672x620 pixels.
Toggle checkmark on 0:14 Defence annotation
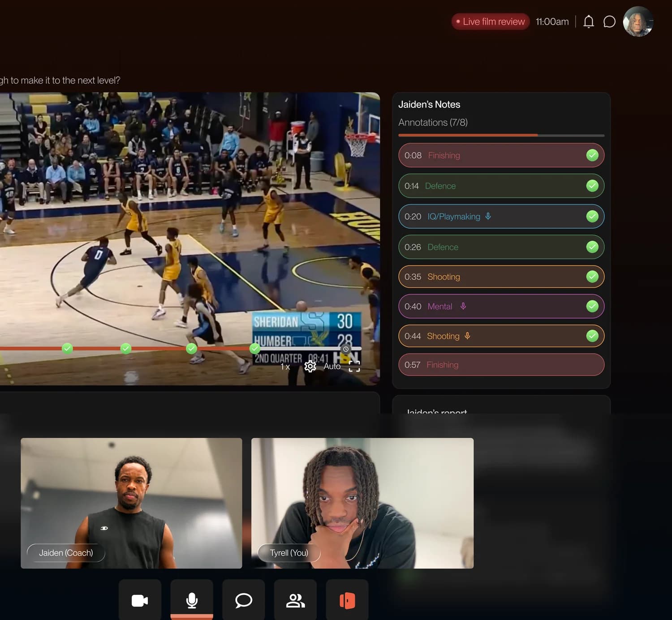(592, 186)
